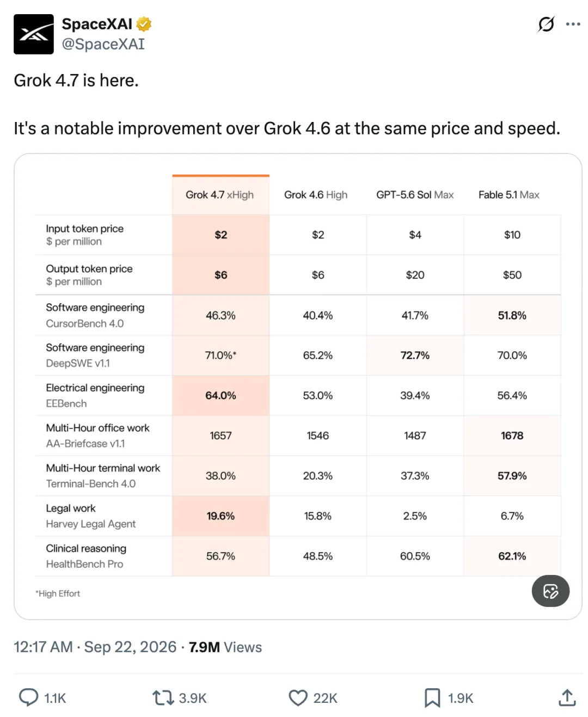Click the 3.9K repost count

point(193,698)
